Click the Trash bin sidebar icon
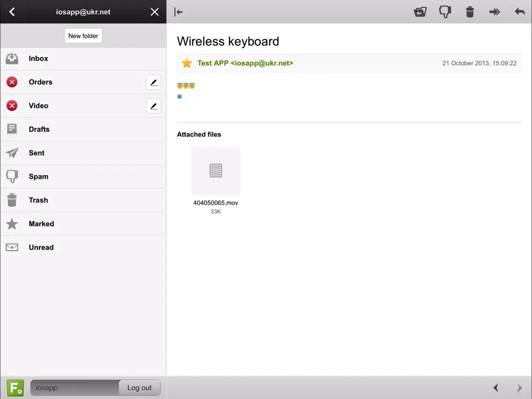Viewport: 532px width, 399px height. point(12,200)
